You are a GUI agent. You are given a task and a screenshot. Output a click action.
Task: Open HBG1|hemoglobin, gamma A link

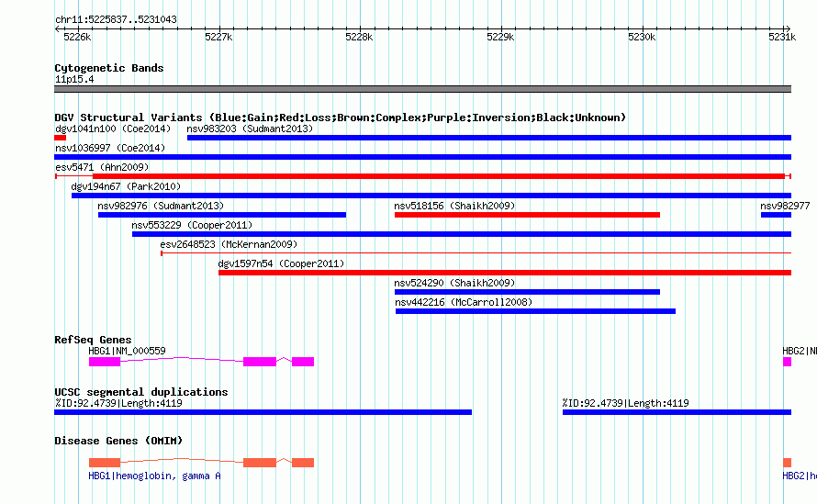154,476
